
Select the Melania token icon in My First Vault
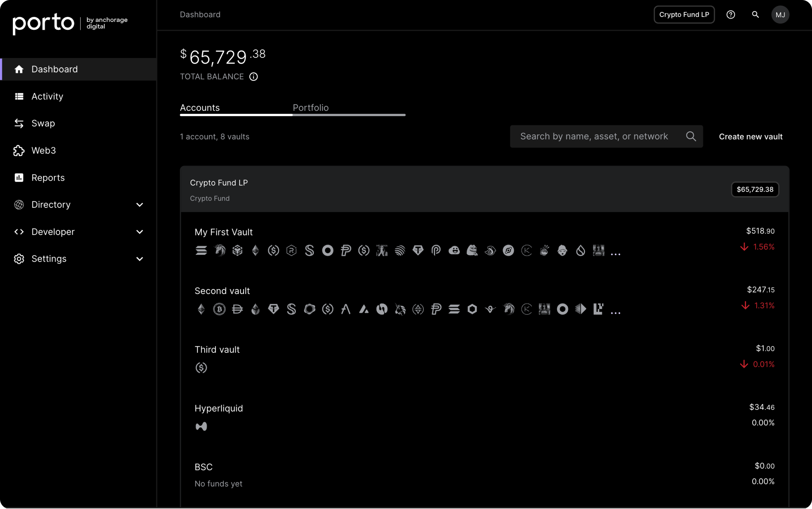coord(382,250)
